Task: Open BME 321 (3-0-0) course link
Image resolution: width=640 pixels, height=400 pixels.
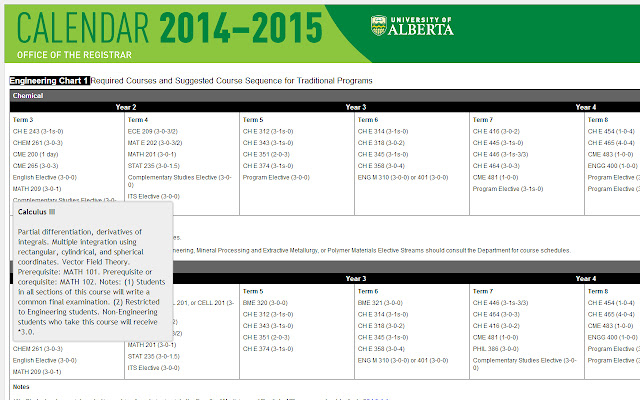Action: [380, 303]
